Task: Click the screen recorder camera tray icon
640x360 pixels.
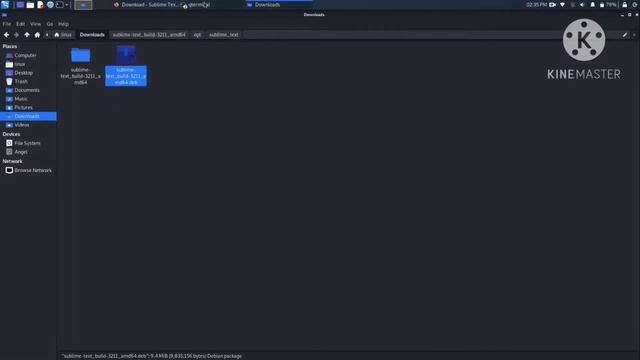Action: pos(552,5)
